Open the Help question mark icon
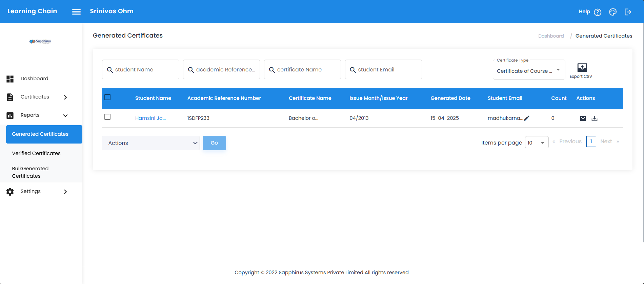The width and height of the screenshot is (644, 284). pos(598,12)
